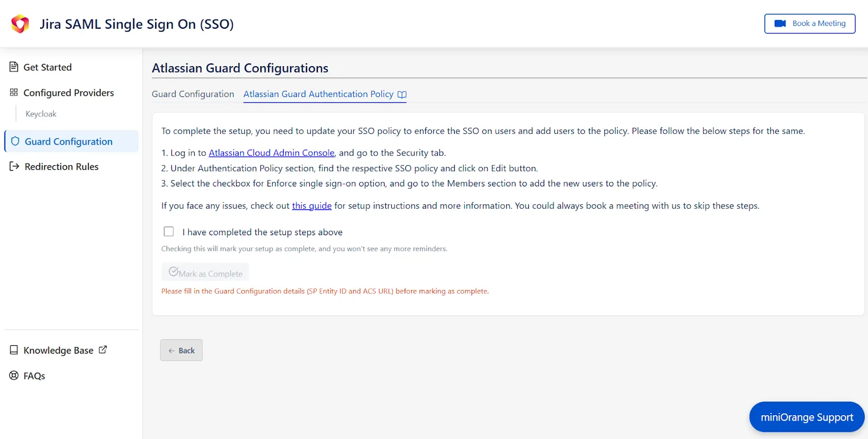Image resolution: width=868 pixels, height=439 pixels.
Task: Open the Atlassian Cloud Admin Console link
Action: pos(271,153)
